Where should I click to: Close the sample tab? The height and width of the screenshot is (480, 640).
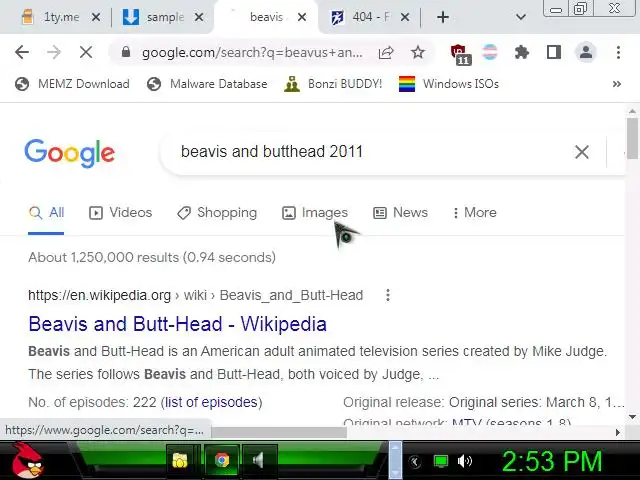[199, 17]
